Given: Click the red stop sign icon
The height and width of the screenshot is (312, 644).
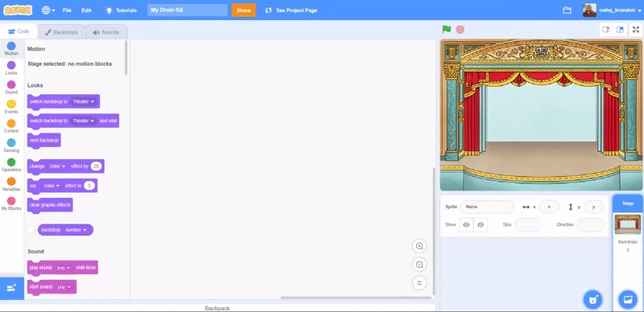Looking at the screenshot, I should (x=460, y=30).
